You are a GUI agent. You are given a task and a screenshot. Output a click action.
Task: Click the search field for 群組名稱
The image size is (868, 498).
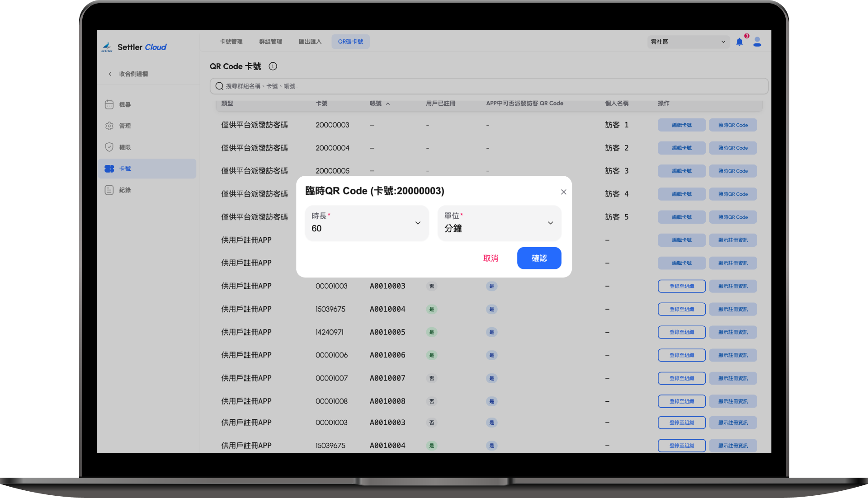489,86
